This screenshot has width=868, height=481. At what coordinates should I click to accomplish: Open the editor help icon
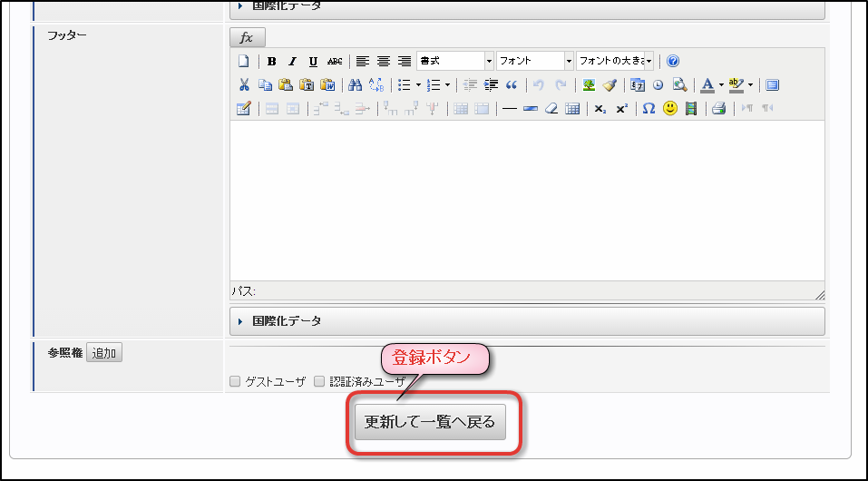point(673,61)
